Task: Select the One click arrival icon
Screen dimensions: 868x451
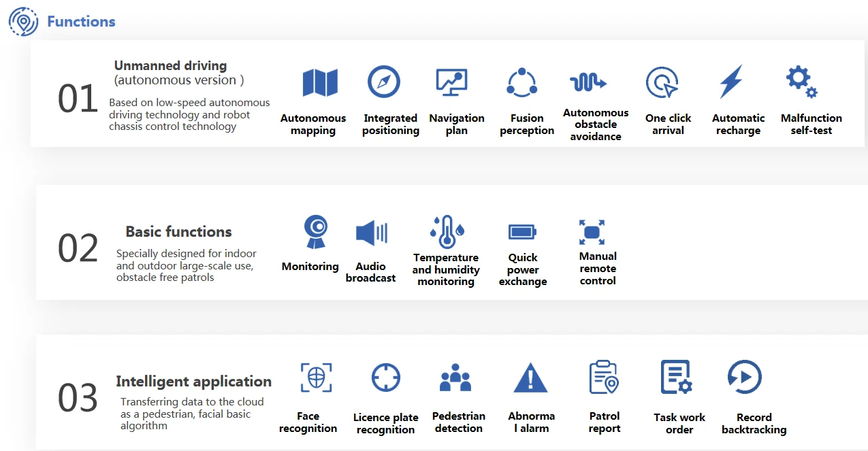Action: click(662, 83)
